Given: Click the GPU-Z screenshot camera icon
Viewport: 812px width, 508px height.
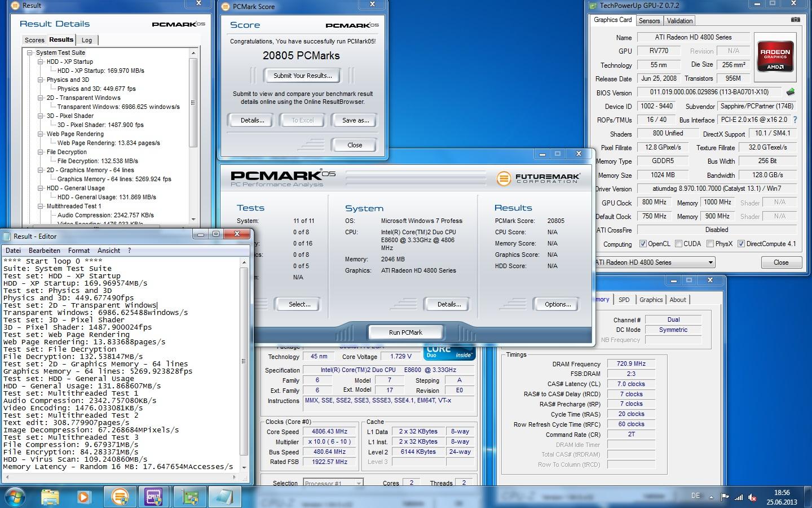Looking at the screenshot, I should click(795, 20).
